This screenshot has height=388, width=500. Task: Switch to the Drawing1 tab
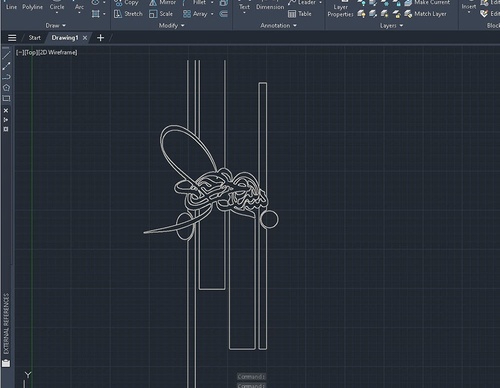65,38
